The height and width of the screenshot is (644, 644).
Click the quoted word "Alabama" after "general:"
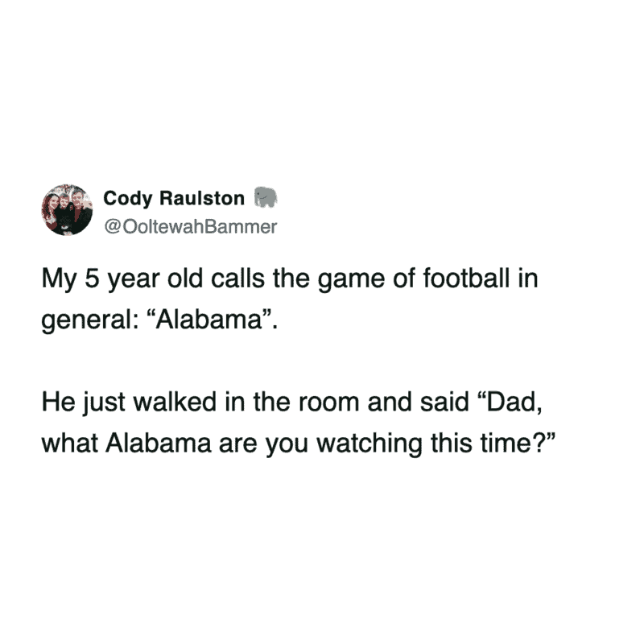pyautogui.click(x=212, y=320)
